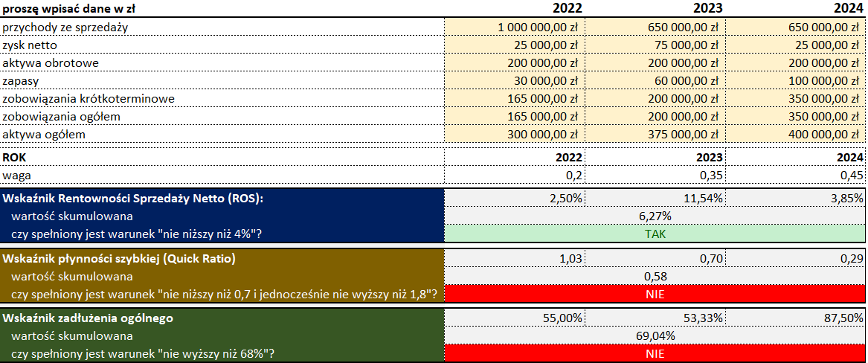Click the 2023 zysk netto cell with 75 000,00 zł
Screen dimensions: 868x363
(655, 45)
